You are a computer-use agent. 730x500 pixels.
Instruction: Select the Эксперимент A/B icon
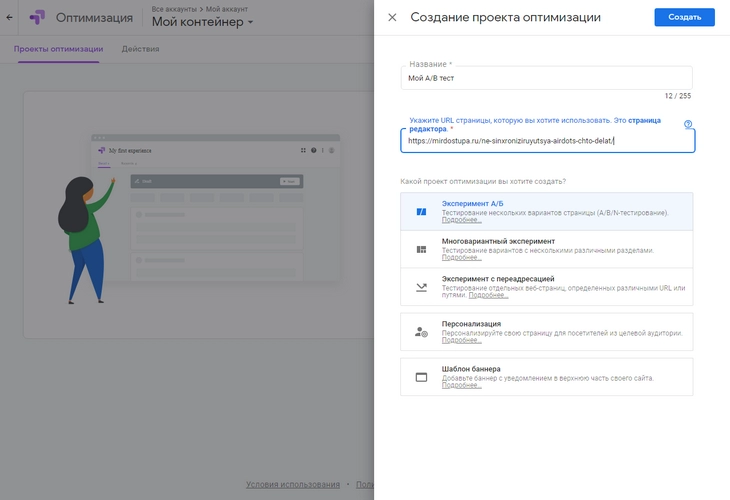[x=421, y=212]
